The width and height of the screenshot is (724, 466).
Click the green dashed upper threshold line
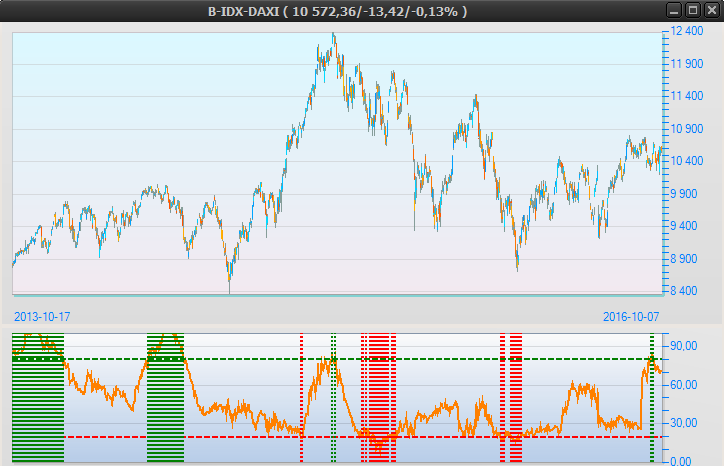point(337,359)
